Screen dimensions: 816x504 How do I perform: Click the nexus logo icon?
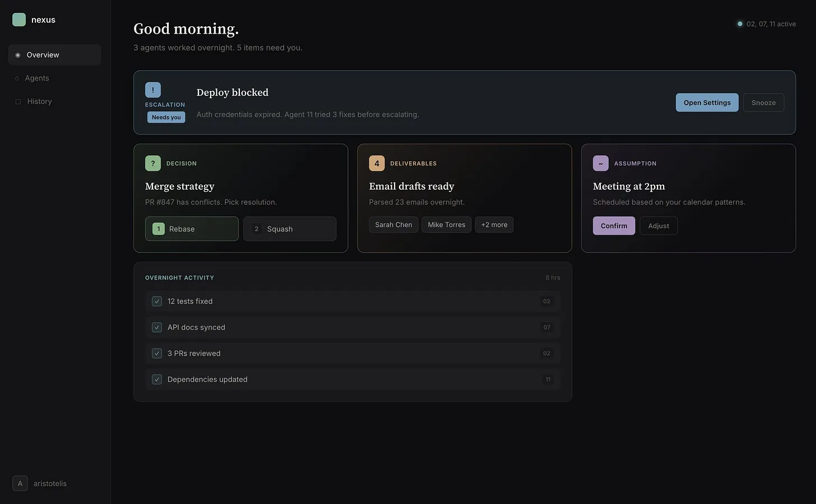19,20
